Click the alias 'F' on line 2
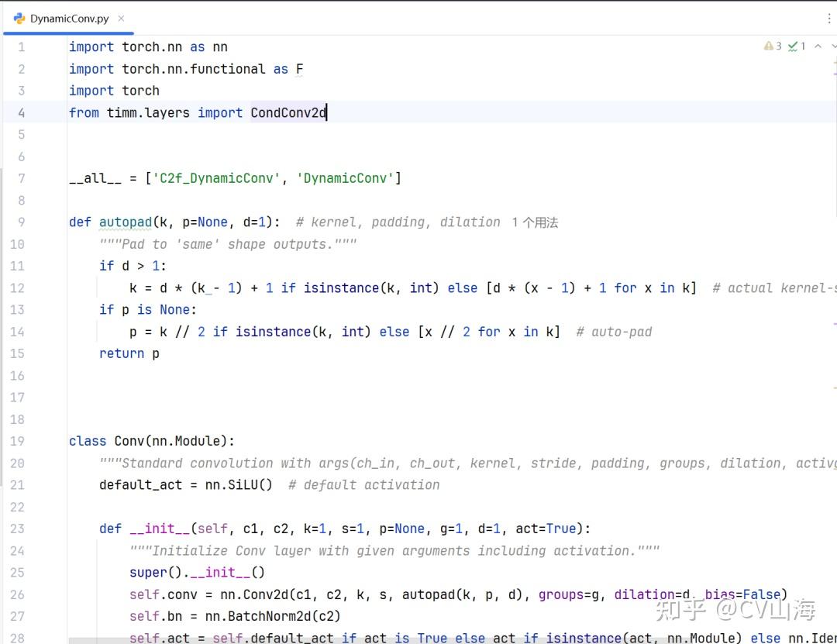The image size is (837, 644). pos(299,69)
